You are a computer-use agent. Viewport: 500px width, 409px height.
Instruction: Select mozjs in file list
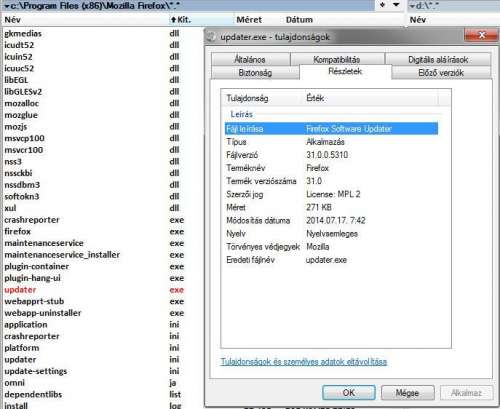coord(16,127)
